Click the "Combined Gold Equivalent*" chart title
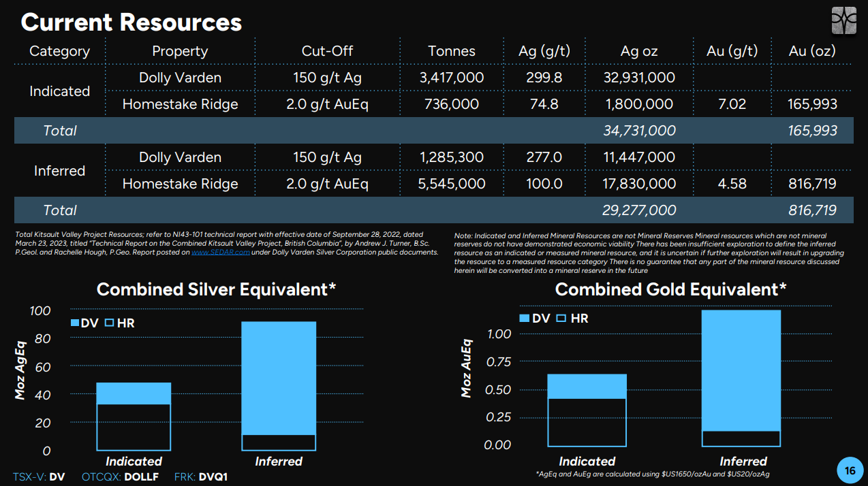This screenshot has height=486, width=868. pos(671,289)
